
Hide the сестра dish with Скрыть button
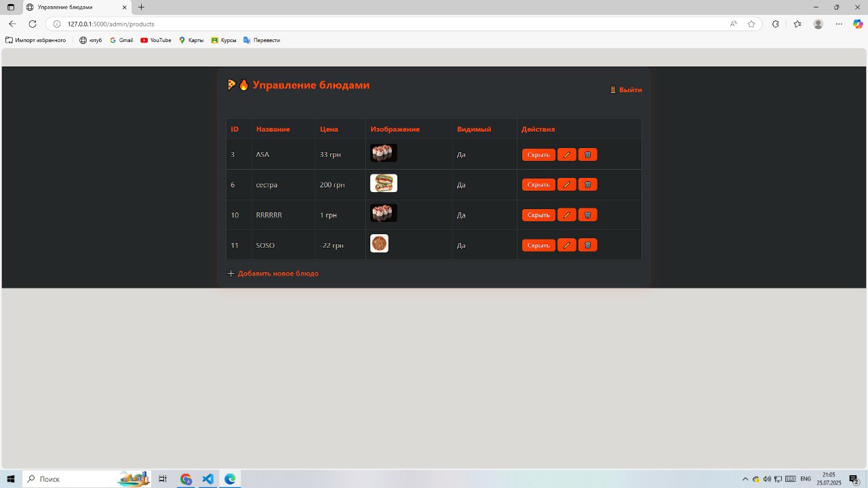(x=538, y=185)
